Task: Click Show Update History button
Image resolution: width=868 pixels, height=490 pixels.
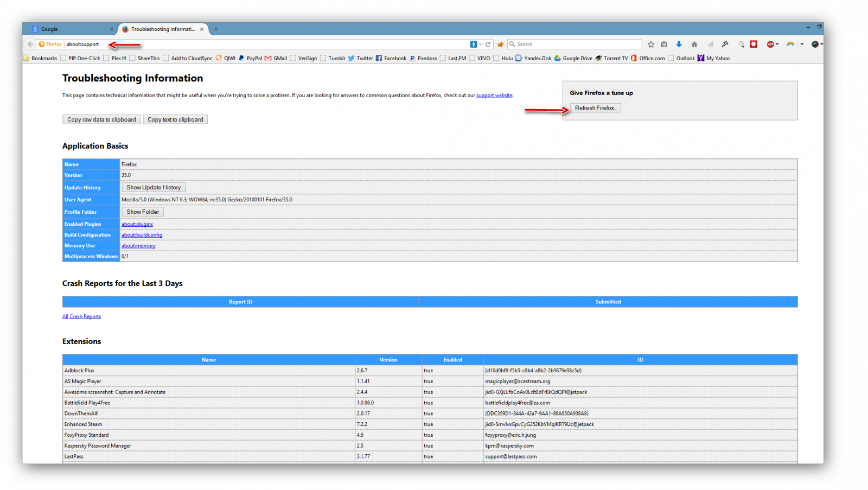Action: click(x=154, y=187)
